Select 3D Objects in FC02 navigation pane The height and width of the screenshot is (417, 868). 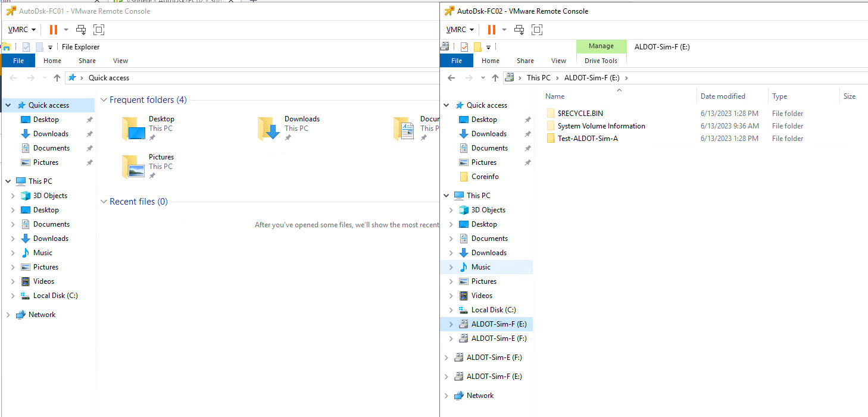tap(488, 210)
